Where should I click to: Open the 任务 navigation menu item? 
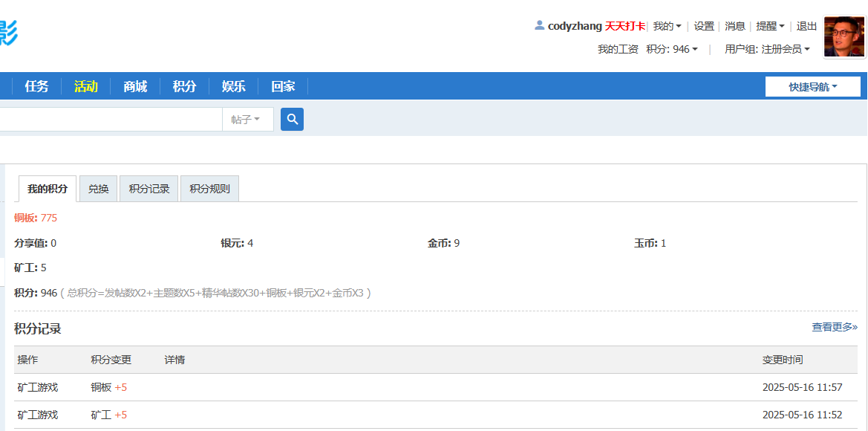tap(36, 86)
